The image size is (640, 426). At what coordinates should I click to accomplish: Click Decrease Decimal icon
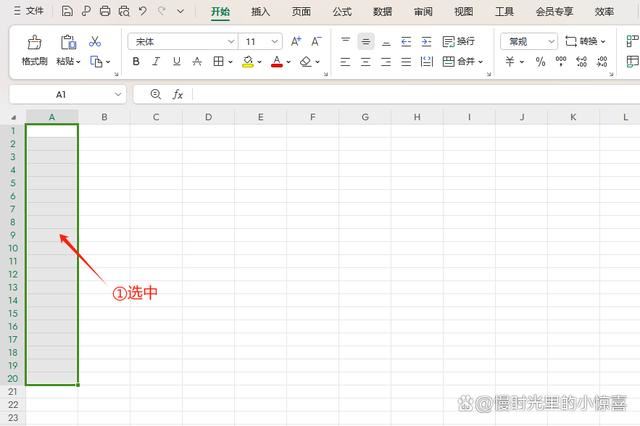[x=602, y=62]
